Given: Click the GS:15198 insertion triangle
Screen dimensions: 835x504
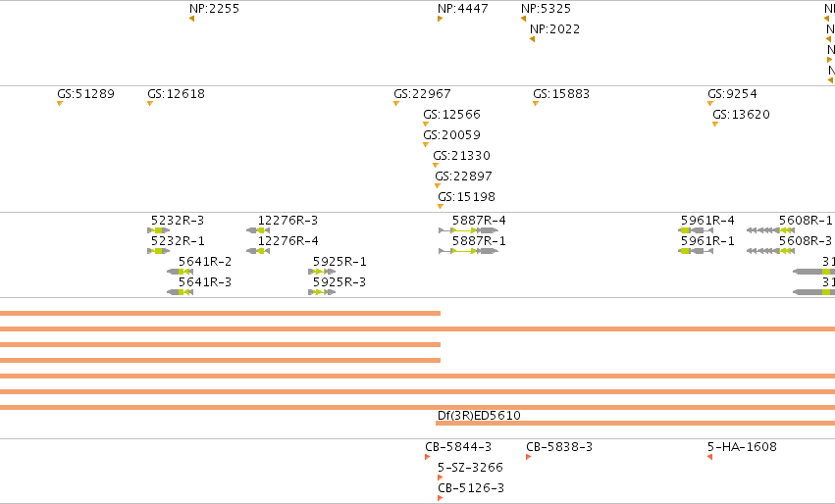Looking at the screenshot, I should coord(441,207).
